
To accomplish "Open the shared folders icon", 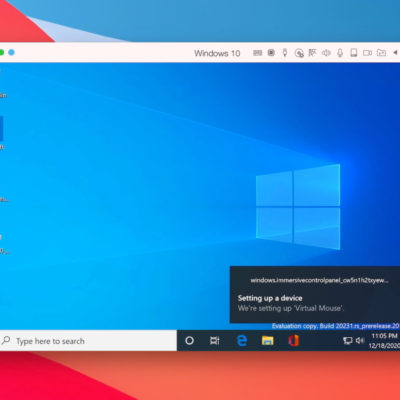I will pos(381,53).
